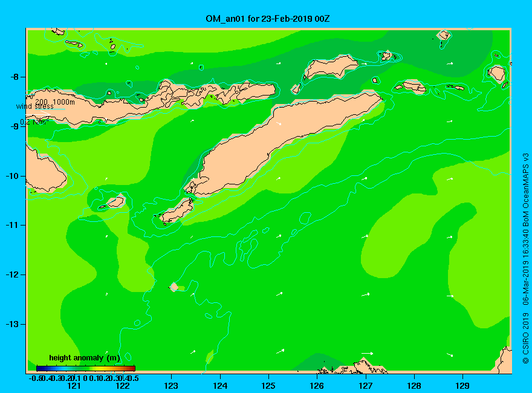Click the latitude label -9
532x393 pixels.
[x=15, y=126]
